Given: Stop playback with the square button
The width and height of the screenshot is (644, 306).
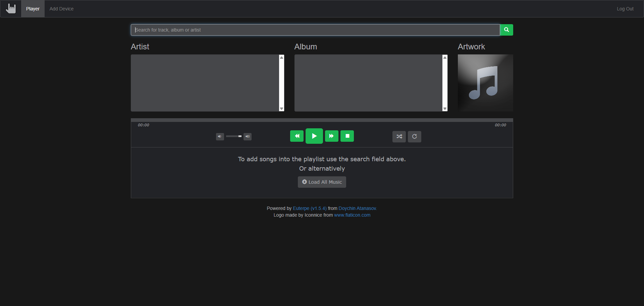Looking at the screenshot, I should (347, 136).
